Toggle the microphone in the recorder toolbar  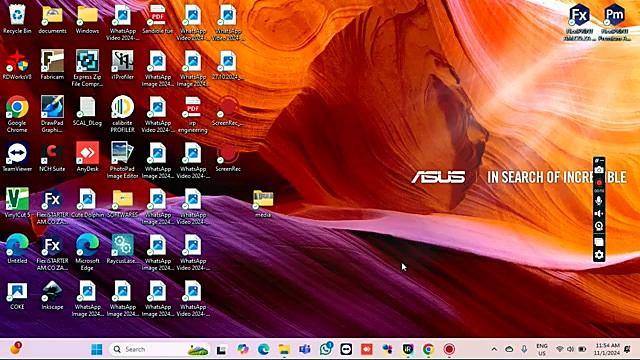click(x=599, y=200)
